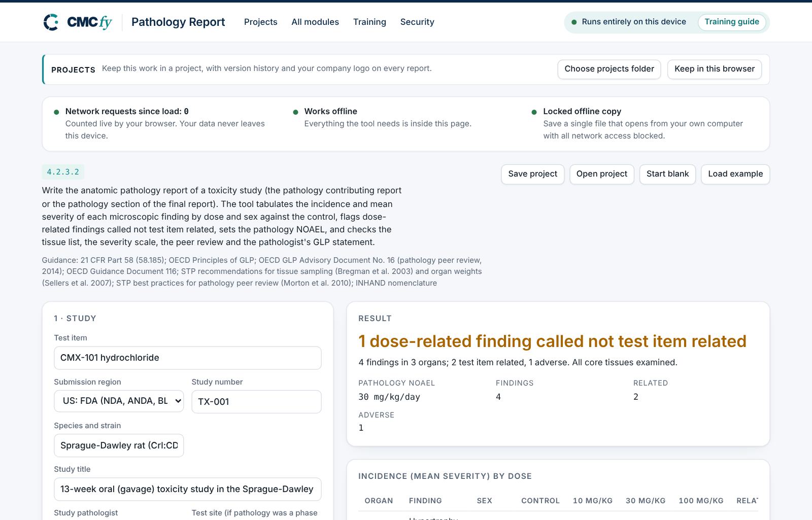
Task: Select the 30 mg/kg/day NOAEL value
Action: click(389, 397)
